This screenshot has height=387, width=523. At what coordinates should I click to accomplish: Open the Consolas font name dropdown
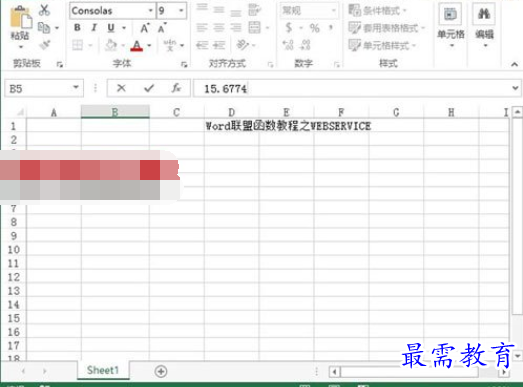(150, 10)
